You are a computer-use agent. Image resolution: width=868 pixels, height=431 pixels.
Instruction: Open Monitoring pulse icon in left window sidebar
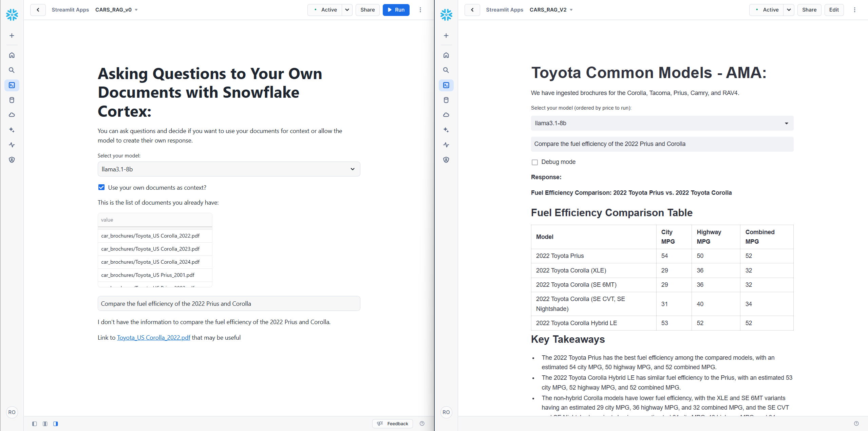(x=12, y=145)
